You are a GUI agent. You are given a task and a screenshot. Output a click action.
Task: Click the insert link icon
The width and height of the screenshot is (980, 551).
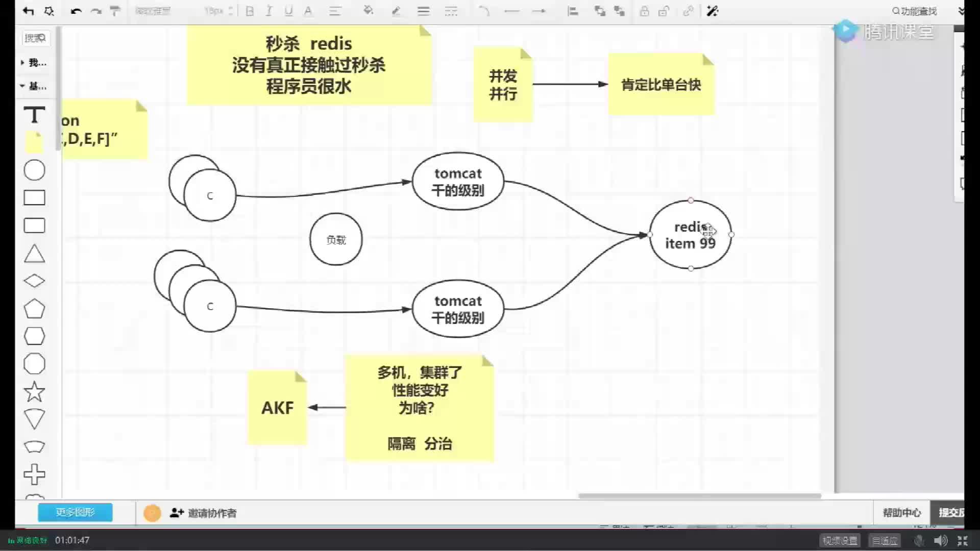[688, 11]
